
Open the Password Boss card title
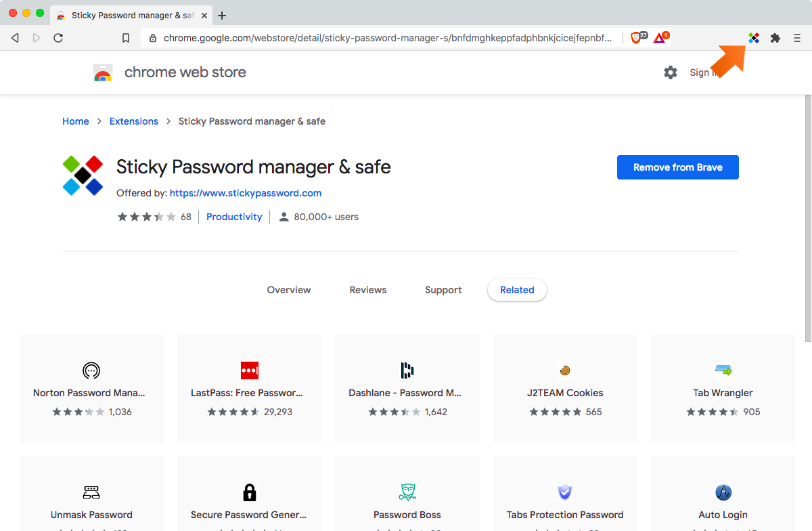pos(407,515)
